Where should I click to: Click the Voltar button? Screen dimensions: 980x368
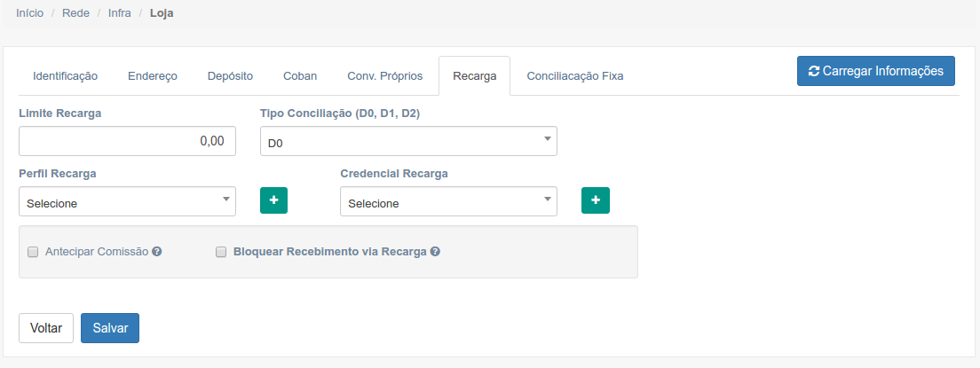[x=46, y=328]
